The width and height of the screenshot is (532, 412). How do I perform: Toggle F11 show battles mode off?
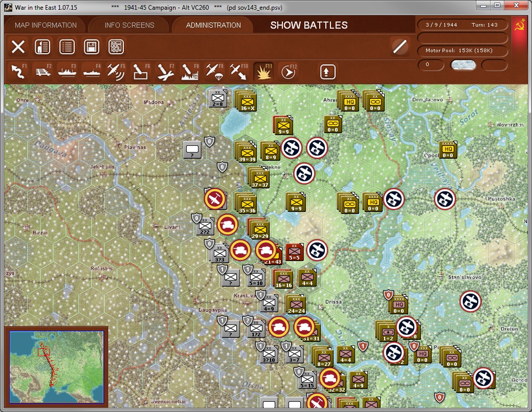tap(264, 71)
